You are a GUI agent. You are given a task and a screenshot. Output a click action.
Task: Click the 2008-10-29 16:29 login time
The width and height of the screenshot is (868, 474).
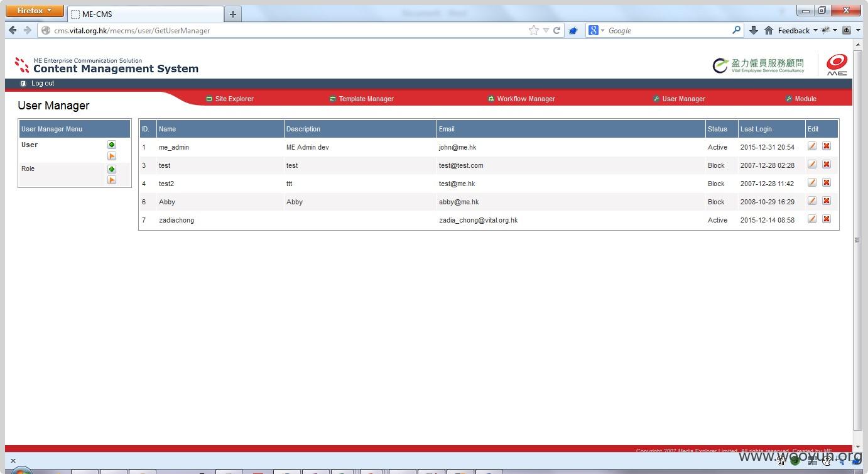pyautogui.click(x=767, y=202)
